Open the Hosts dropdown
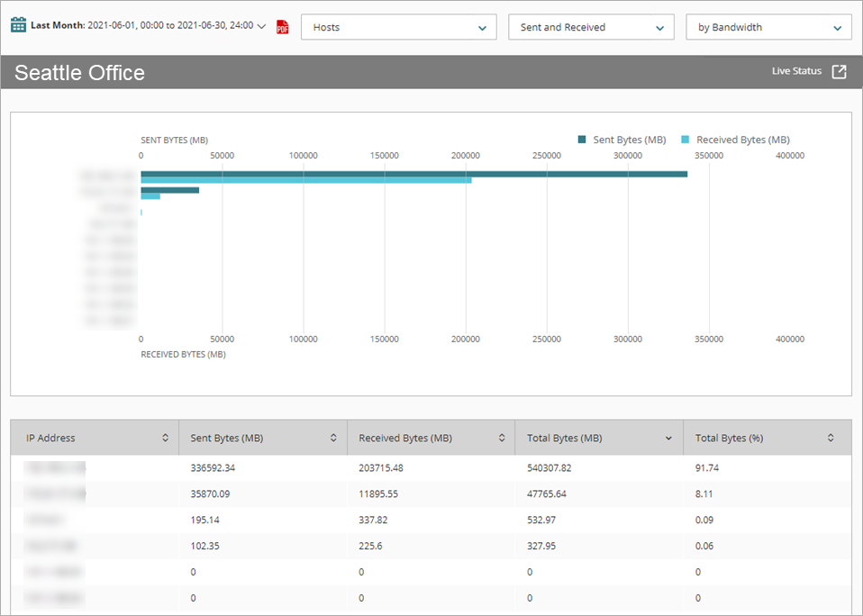The image size is (863, 616). (399, 27)
